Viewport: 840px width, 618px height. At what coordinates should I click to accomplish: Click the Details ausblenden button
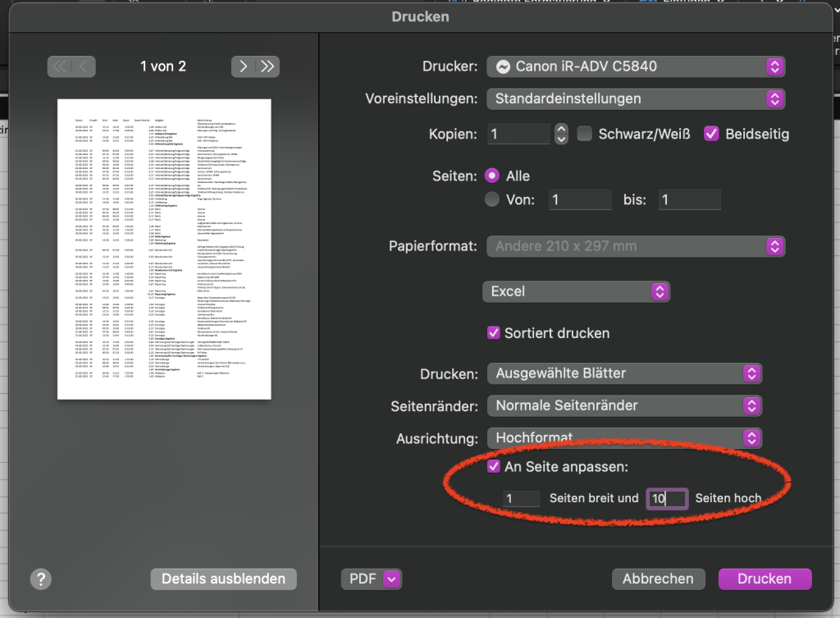point(223,579)
